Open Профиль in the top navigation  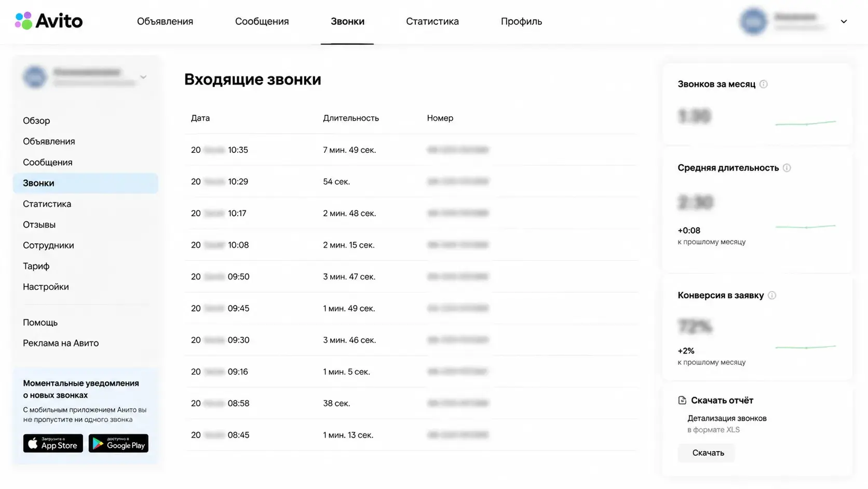(521, 21)
